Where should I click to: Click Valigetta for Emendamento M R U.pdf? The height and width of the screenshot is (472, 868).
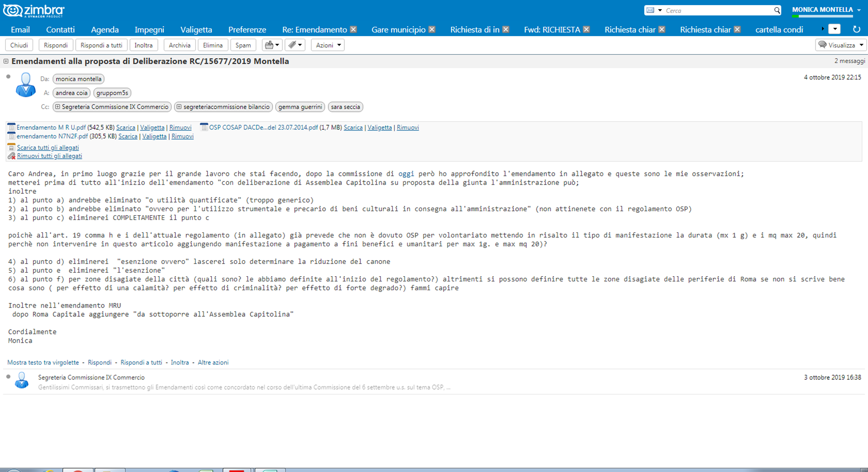(152, 128)
